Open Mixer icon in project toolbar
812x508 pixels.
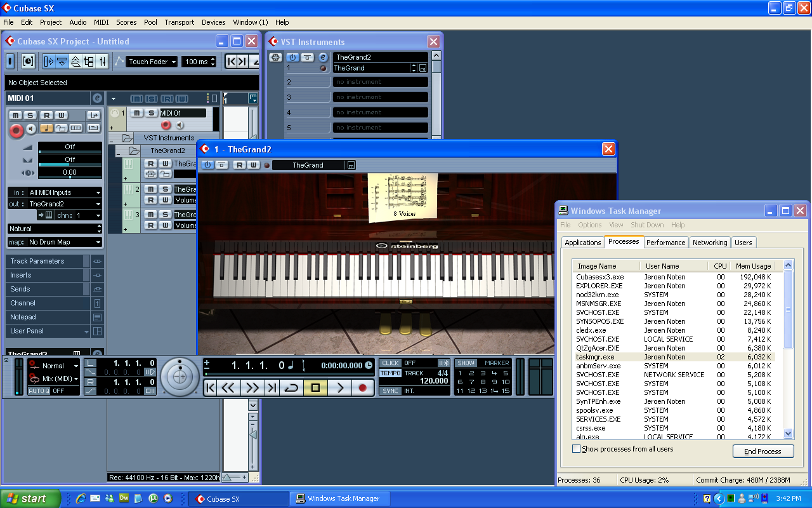(102, 62)
